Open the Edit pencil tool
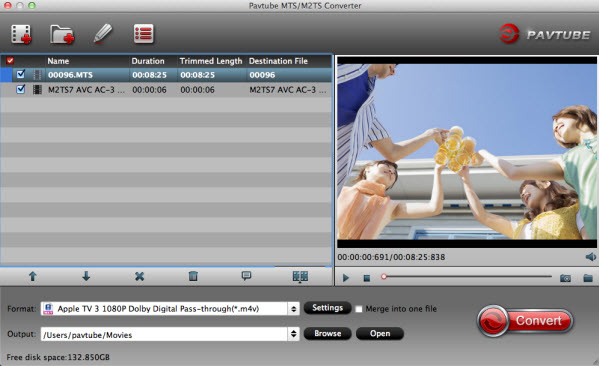The width and height of the screenshot is (599, 366). (103, 34)
